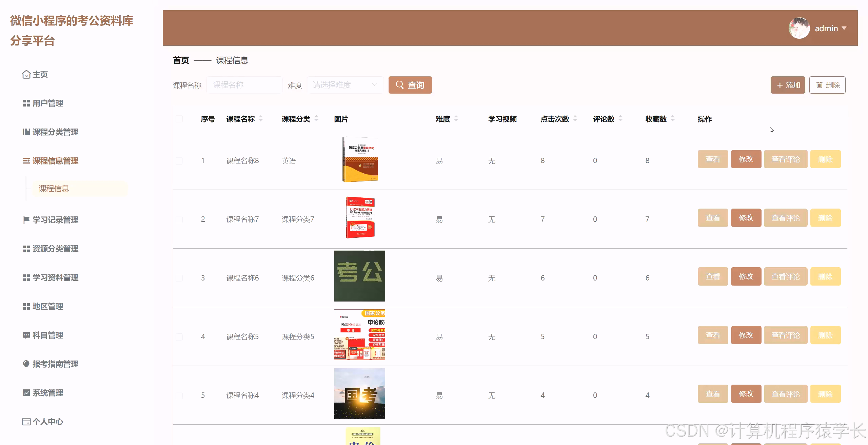Check the checkbox for 课程名称4 row

(179, 395)
